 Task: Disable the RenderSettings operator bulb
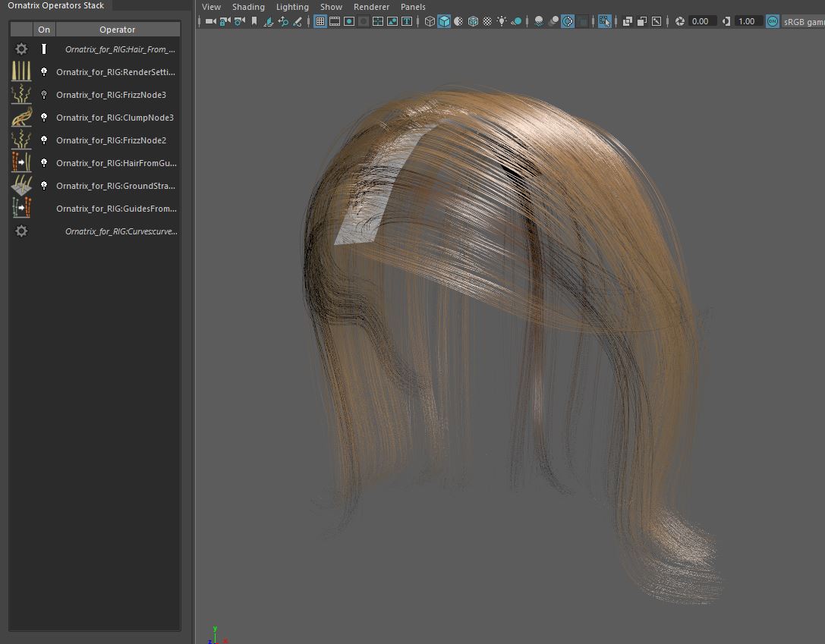pyautogui.click(x=44, y=72)
